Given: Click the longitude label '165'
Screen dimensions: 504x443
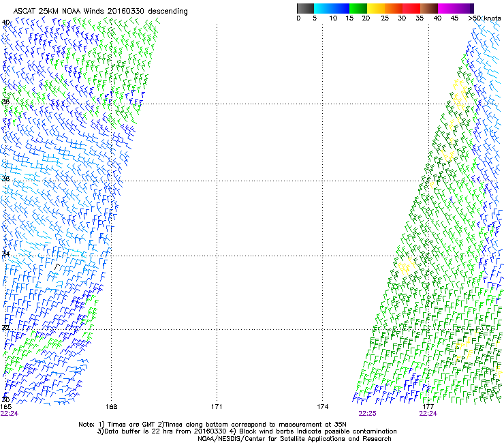Looking at the screenshot, I should 5,407.
